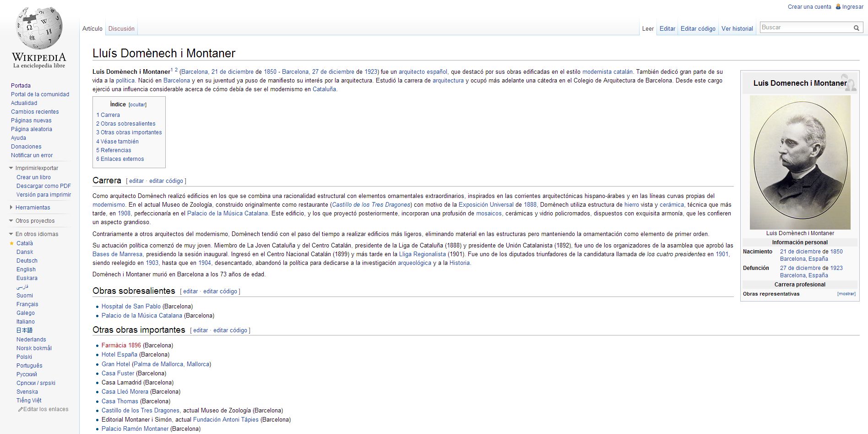The width and height of the screenshot is (868, 434).
Task: Hide the Índice table of contents
Action: point(137,105)
